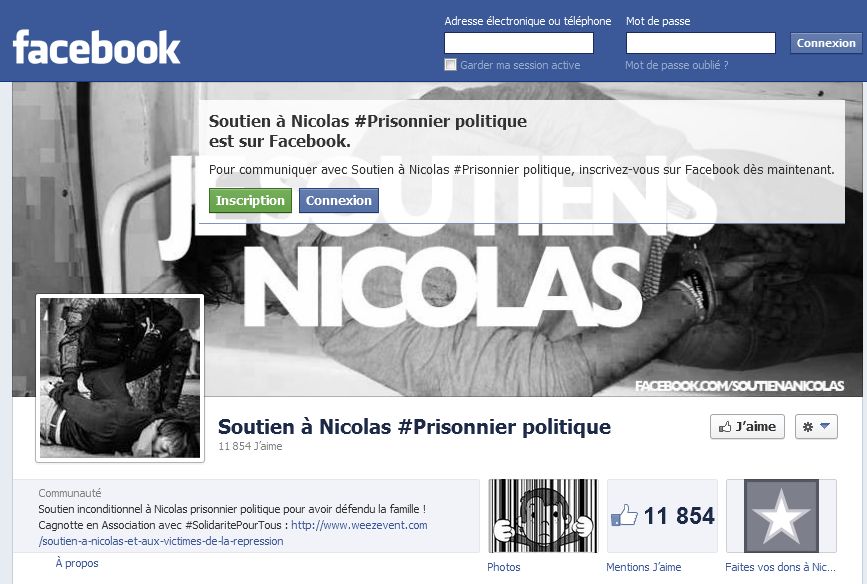Click the Adresse électronique ou téléphone field
The width and height of the screenshot is (867, 584).
point(519,43)
